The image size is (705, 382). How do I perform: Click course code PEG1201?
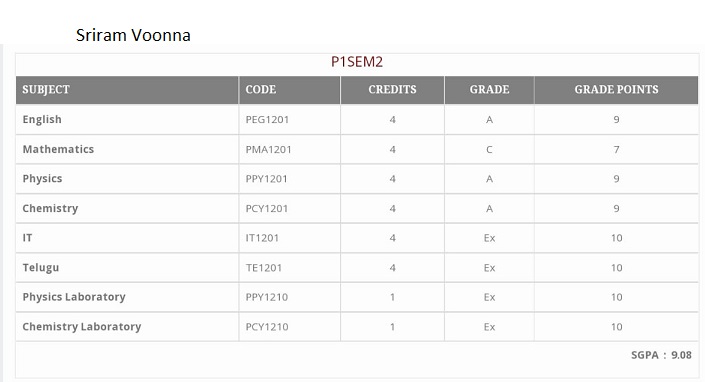(x=267, y=120)
